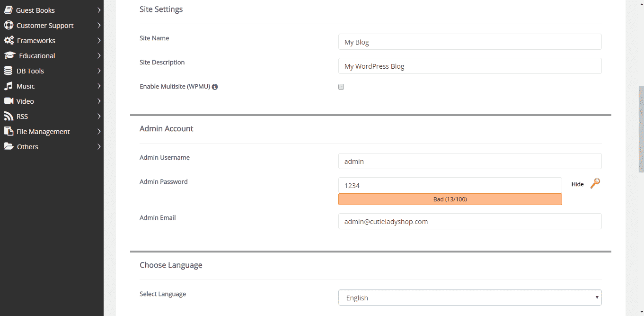
Task: Click the Multisite info icon
Action: [215, 87]
